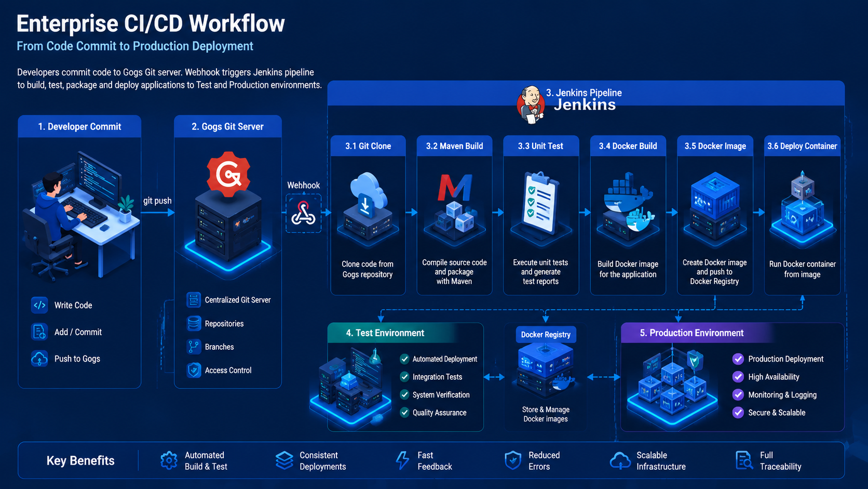Click the red Gogs gear logo
Viewport: 868px width, 489px height.
coord(228,174)
